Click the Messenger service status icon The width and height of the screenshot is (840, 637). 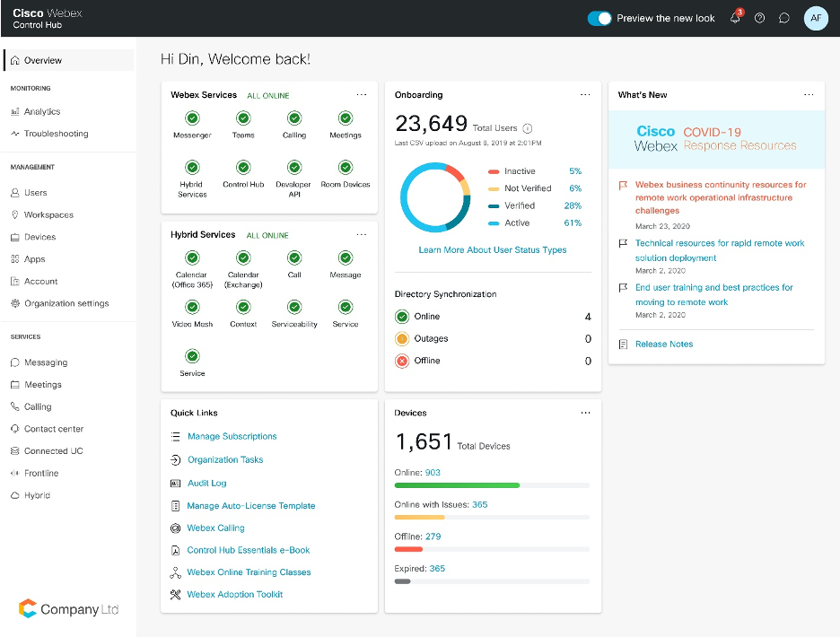tap(192, 118)
